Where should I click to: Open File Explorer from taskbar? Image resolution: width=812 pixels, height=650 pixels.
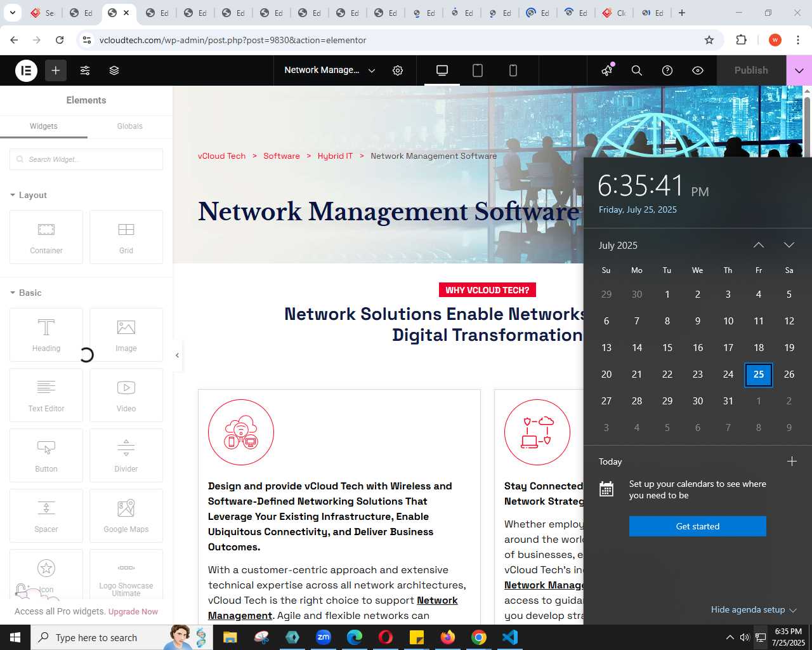(x=230, y=637)
